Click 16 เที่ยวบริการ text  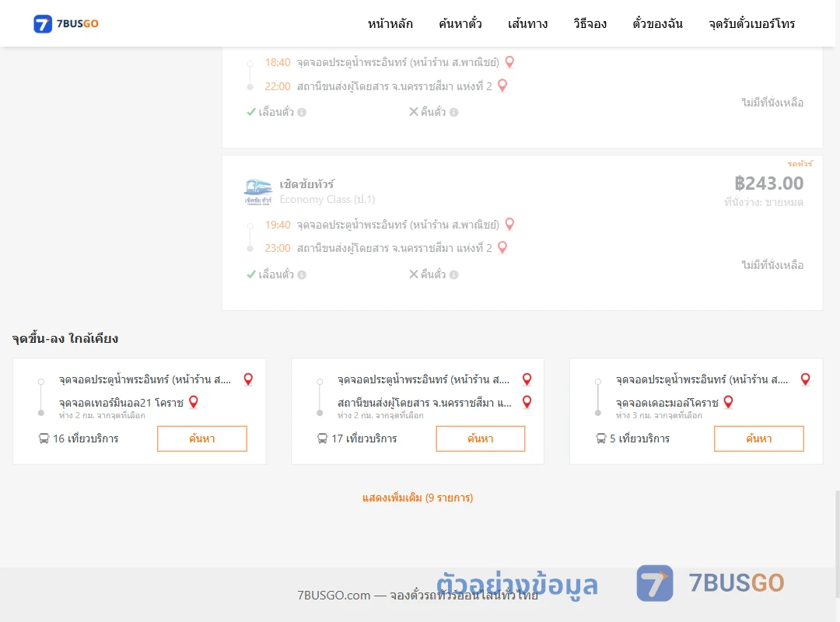point(86,439)
